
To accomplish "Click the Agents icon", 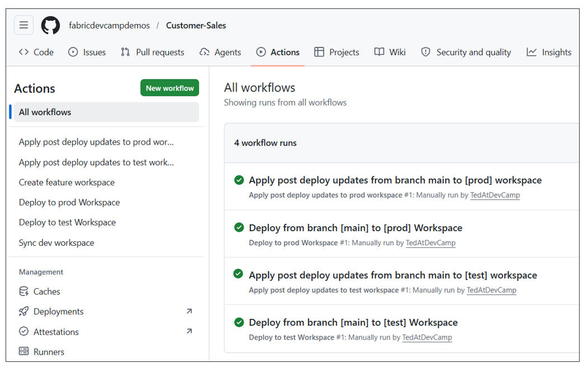I will [x=205, y=52].
